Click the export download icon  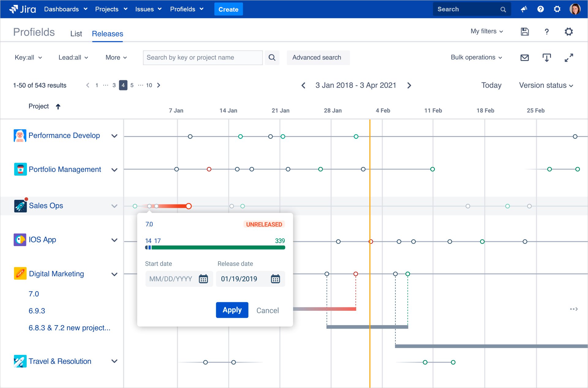(x=547, y=57)
